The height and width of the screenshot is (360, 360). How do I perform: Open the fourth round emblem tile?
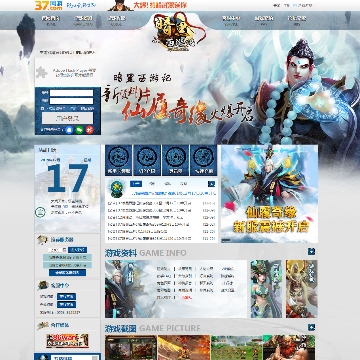click(204, 160)
